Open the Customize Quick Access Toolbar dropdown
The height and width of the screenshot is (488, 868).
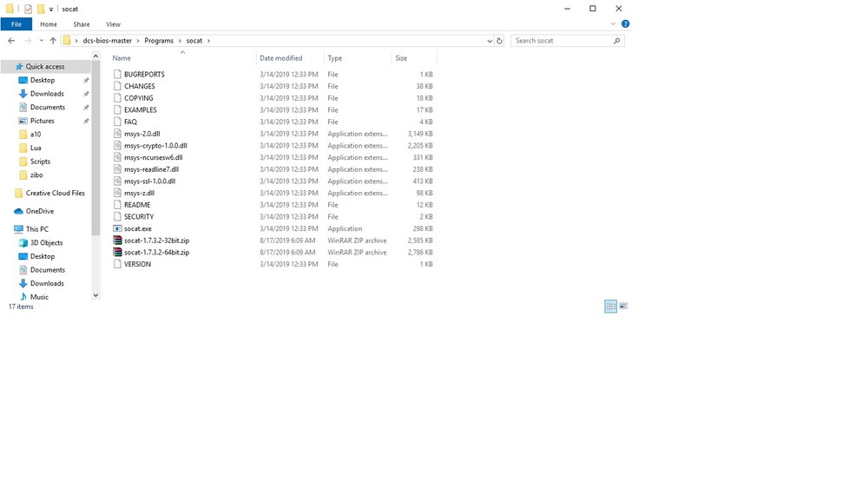pyautogui.click(x=51, y=9)
